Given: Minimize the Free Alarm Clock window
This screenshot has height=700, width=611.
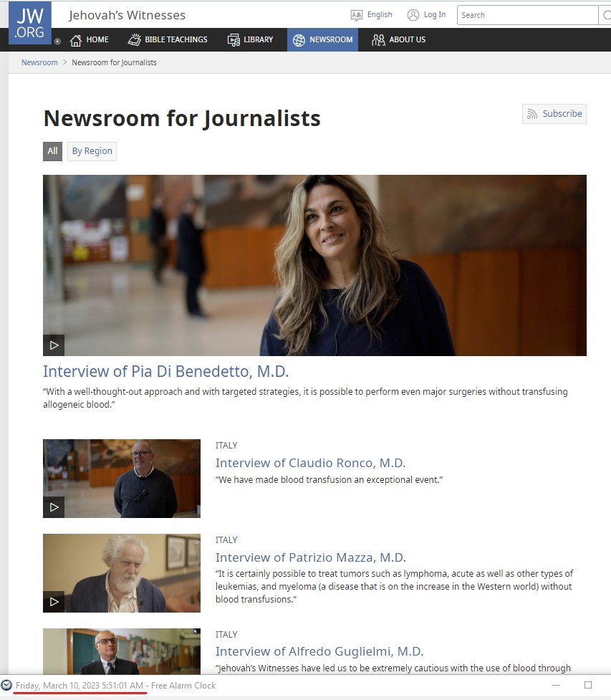Looking at the screenshot, I should [556, 685].
